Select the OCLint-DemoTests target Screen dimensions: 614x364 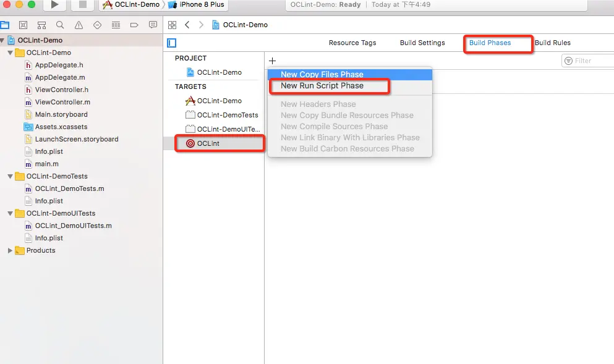point(221,115)
